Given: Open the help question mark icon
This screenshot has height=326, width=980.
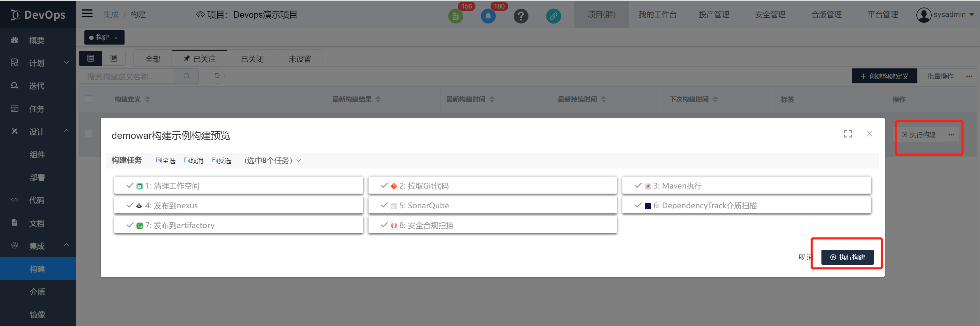Looking at the screenshot, I should click(x=521, y=16).
